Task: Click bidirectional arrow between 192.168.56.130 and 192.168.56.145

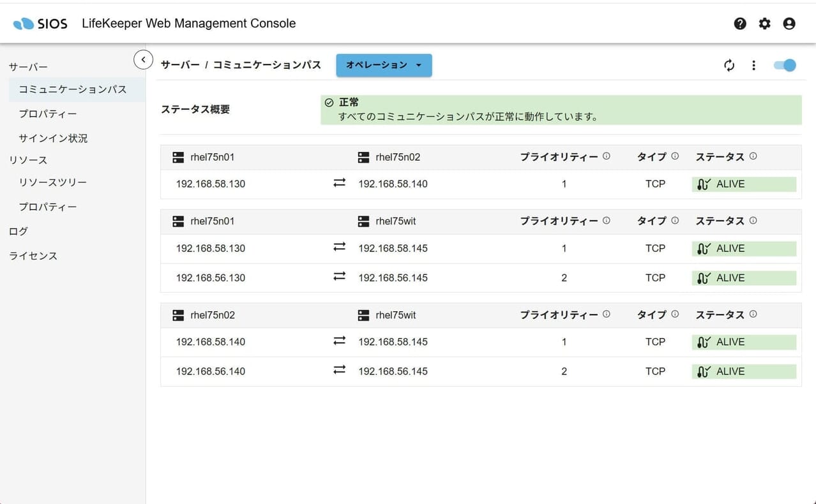Action: pos(340,277)
